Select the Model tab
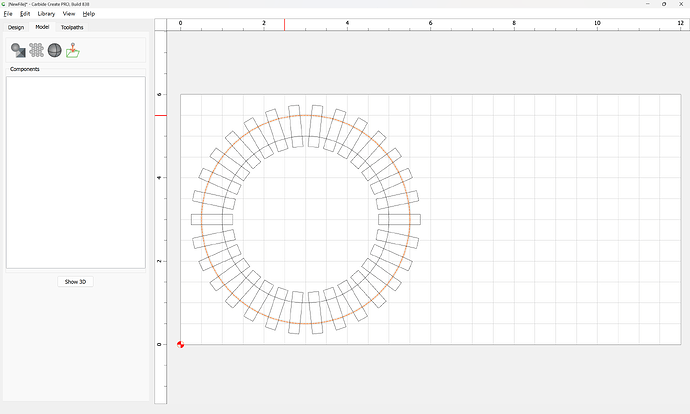Image resolution: width=690 pixels, height=414 pixels. 42,27
